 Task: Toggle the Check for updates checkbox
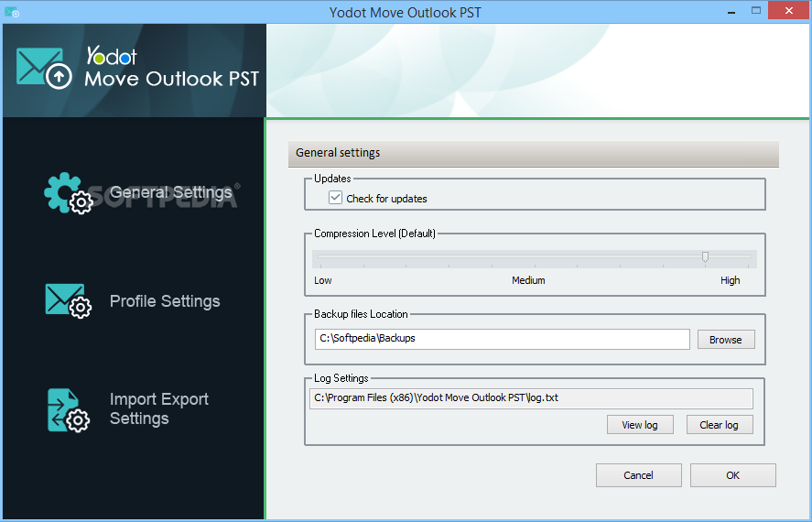(335, 197)
